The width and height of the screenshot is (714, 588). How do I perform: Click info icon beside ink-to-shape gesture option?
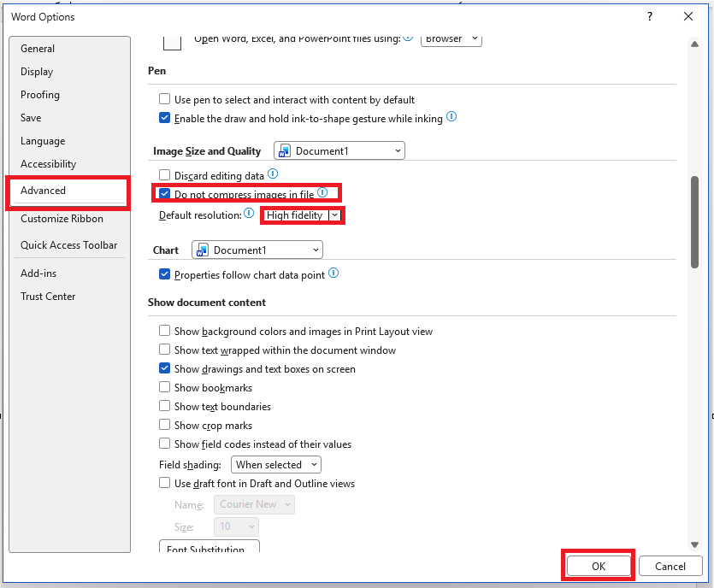tap(451, 116)
